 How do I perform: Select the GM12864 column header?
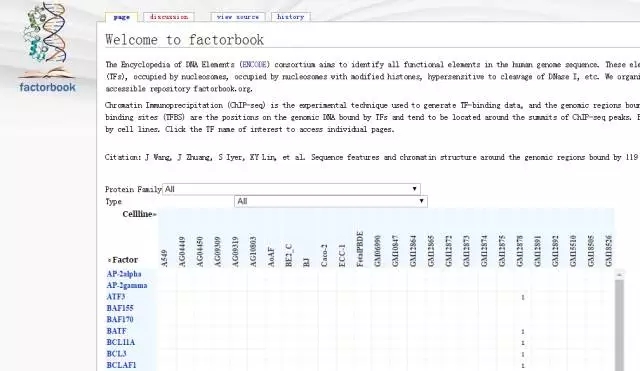pos(413,251)
